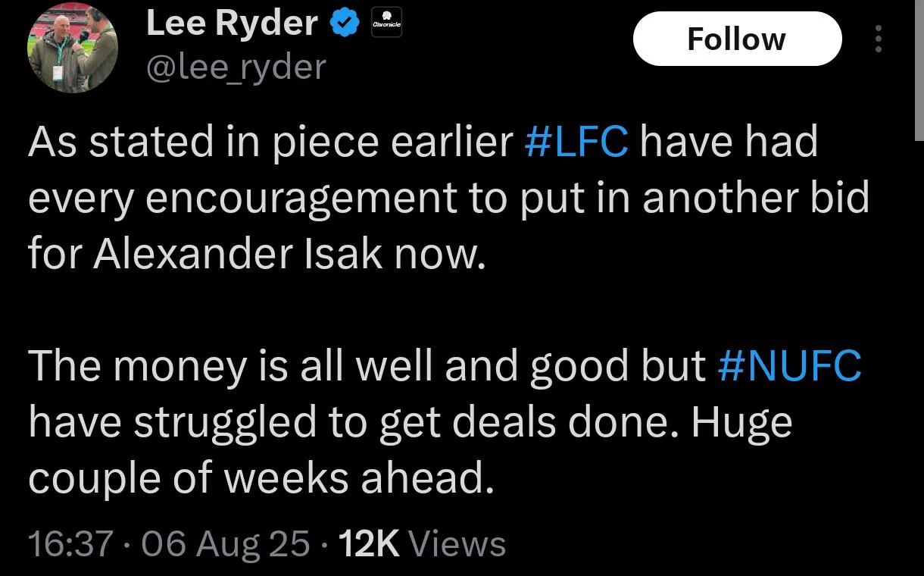Click the 16:37 post timestamp
Image resolution: width=924 pixels, height=576 pixels.
pyautogui.click(x=71, y=543)
